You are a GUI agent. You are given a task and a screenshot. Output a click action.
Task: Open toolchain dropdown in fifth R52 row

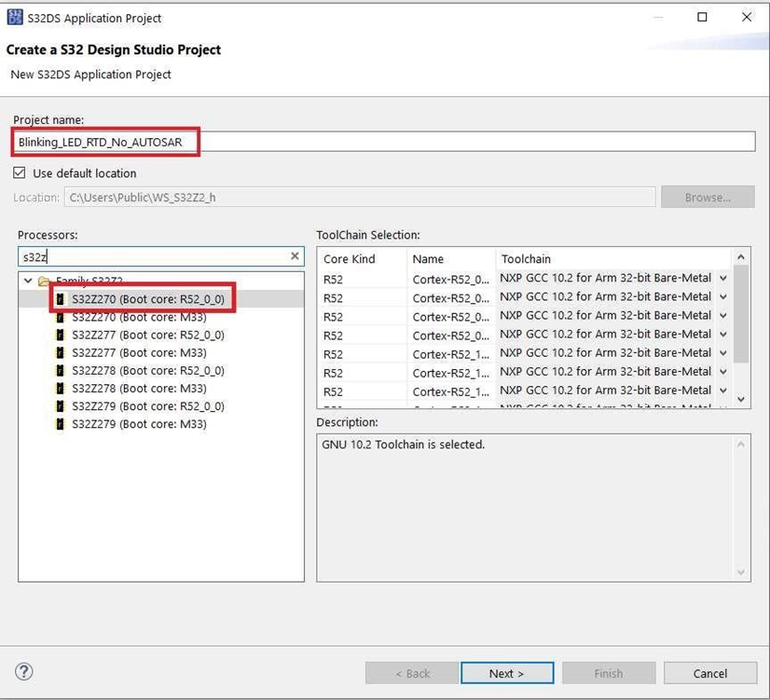722,352
